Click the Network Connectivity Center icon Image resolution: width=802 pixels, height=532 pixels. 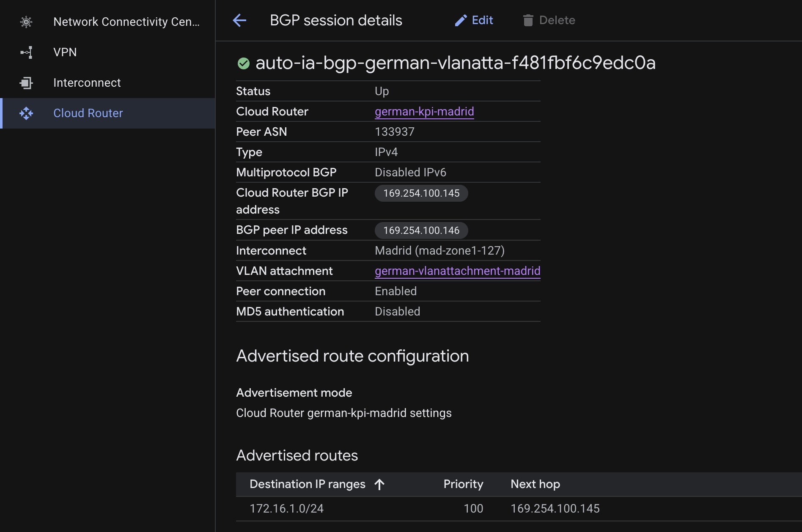[26, 21]
